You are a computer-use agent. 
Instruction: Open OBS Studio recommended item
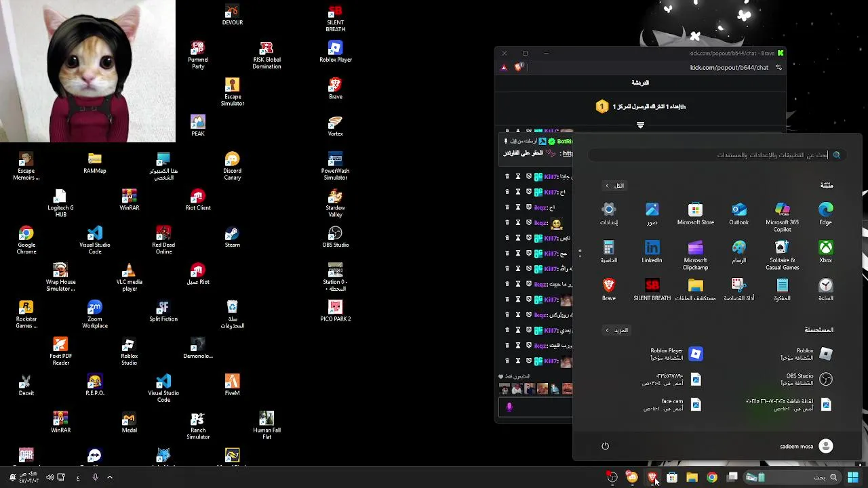(807, 379)
